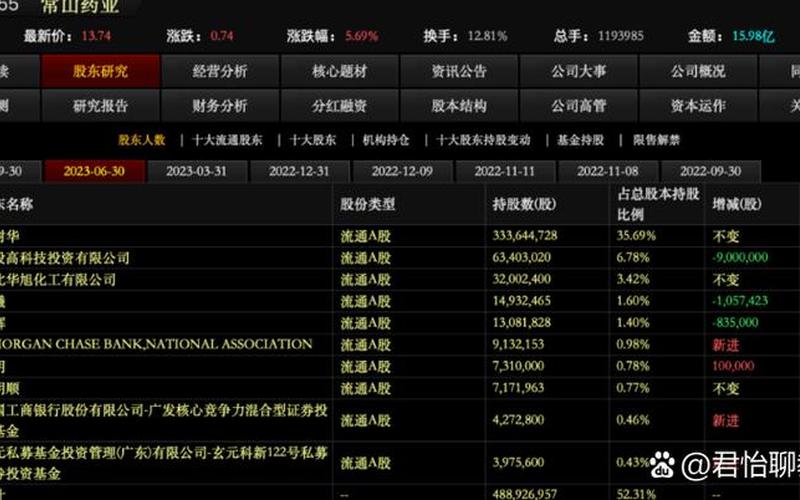This screenshot has height=500, width=800.
Task: Select the 2023-03-31 date tab
Action: click(x=196, y=171)
